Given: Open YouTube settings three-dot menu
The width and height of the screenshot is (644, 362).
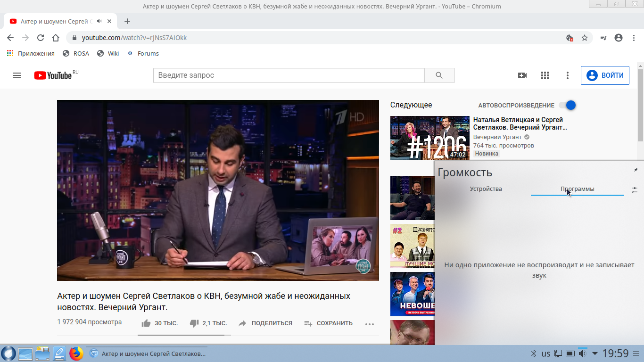Looking at the screenshot, I should coord(568,75).
